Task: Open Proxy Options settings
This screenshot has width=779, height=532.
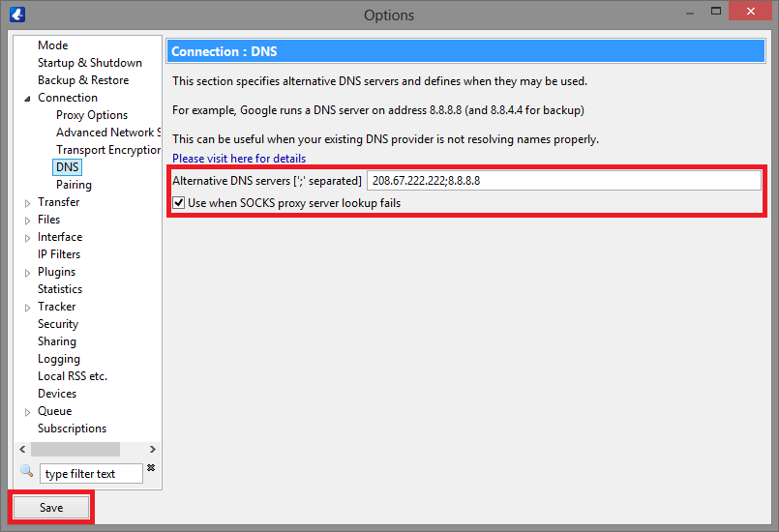Action: [92, 115]
